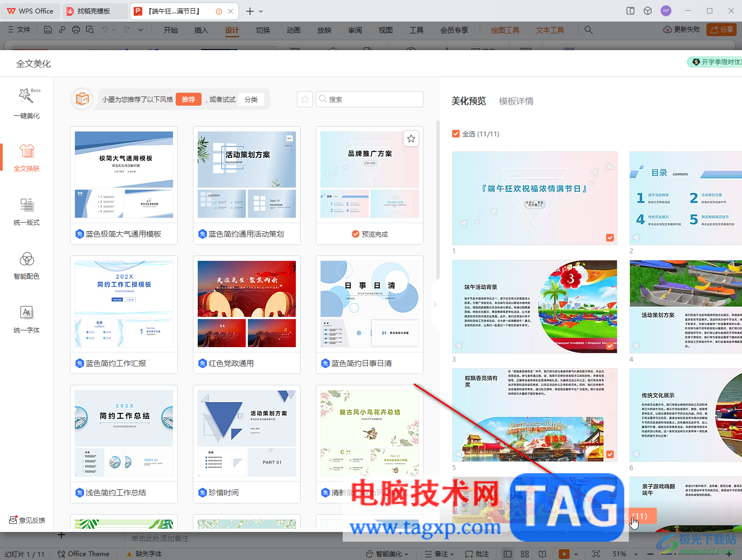Uncheck slide 3 preview checkbox
Screen dimensions: 742x560
click(610, 346)
